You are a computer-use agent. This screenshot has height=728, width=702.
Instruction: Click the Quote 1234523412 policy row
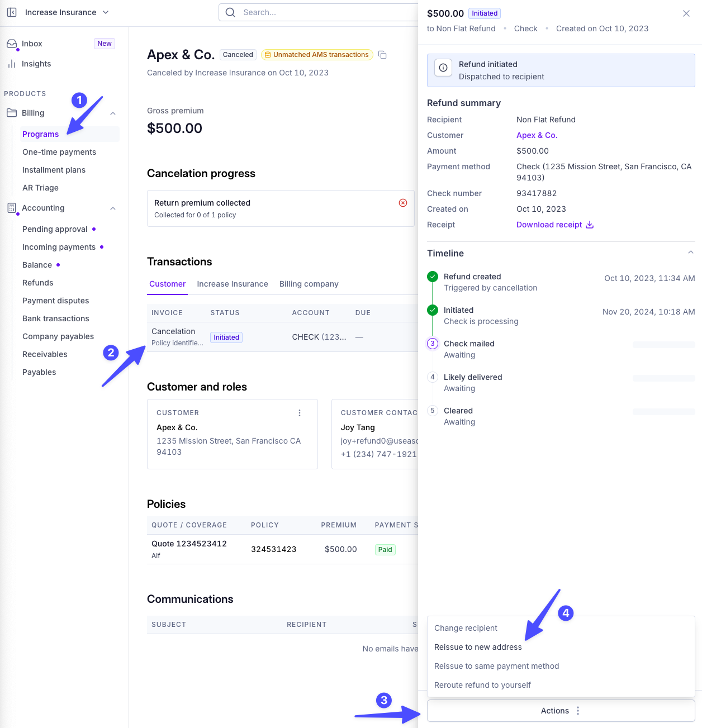(x=282, y=549)
